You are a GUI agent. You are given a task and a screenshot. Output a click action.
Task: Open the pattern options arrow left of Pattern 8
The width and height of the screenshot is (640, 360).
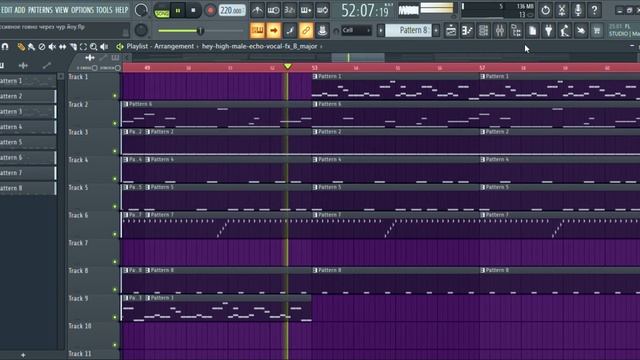380,30
